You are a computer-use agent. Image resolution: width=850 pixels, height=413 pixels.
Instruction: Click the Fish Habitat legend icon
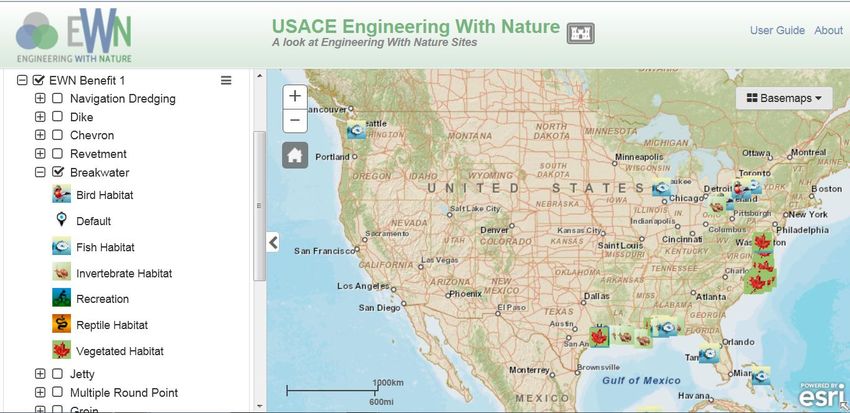point(62,246)
